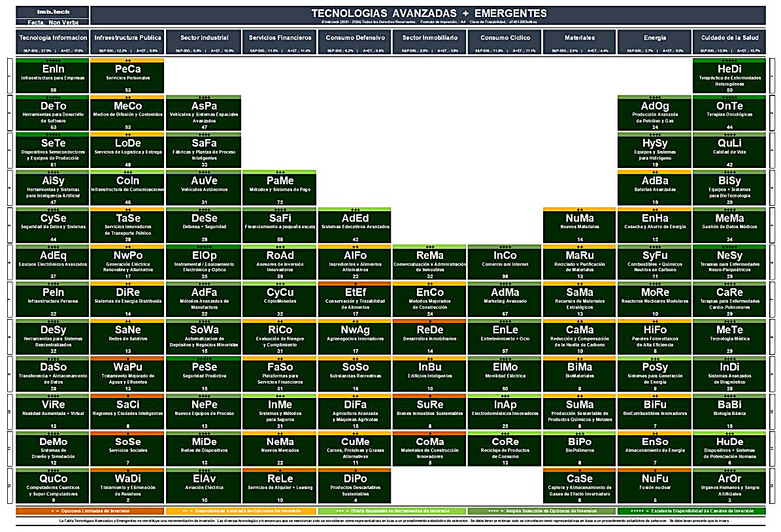
Task: Click the EnIn Infraestructura para Empresas tile
Action: [x=53, y=75]
